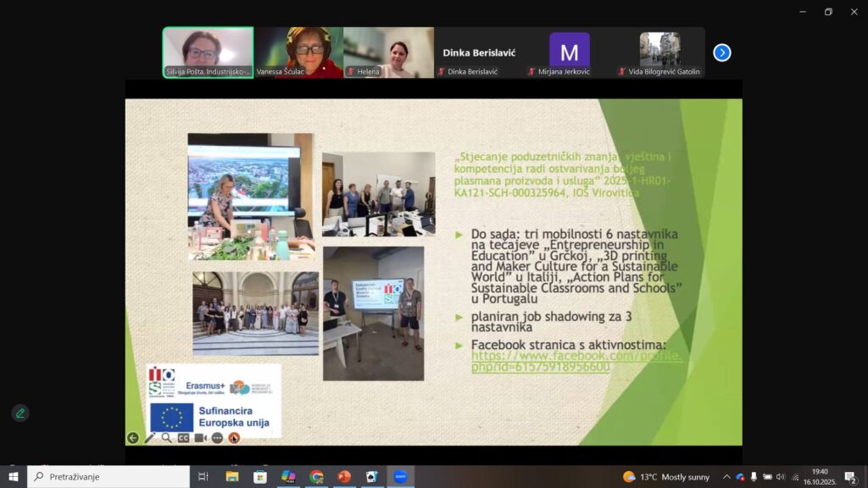Toggle the system volume speaker icon
The height and width of the screenshot is (488, 868).
(781, 477)
